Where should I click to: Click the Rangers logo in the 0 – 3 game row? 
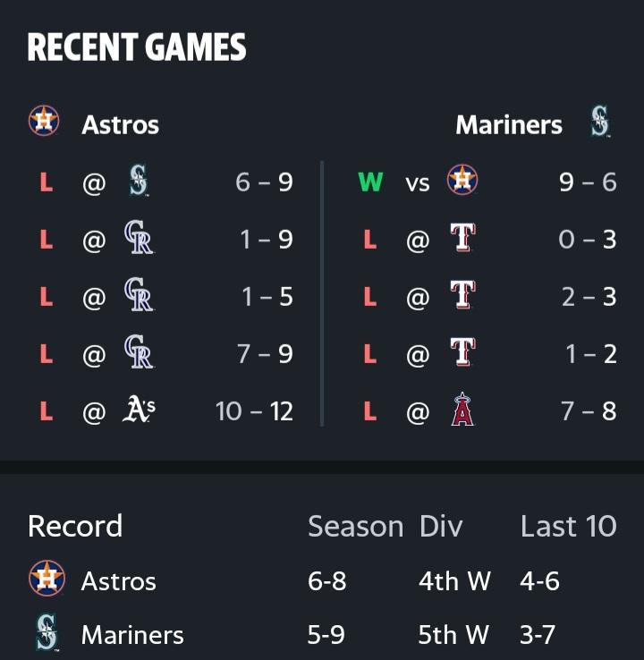click(x=462, y=239)
